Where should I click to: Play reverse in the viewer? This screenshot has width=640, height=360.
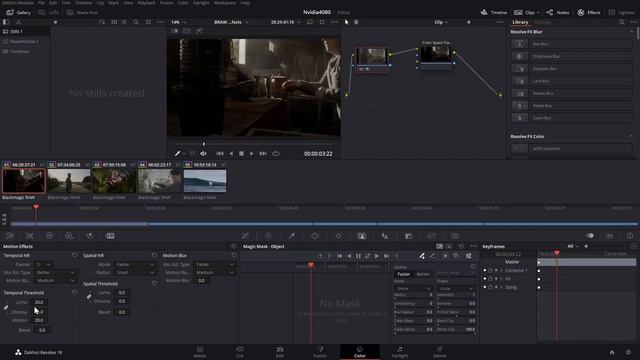[231, 153]
